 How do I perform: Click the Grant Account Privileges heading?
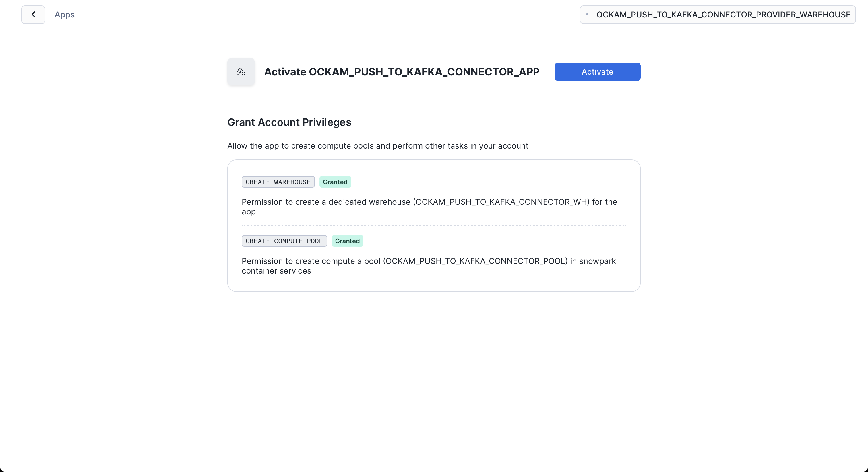[x=289, y=122]
